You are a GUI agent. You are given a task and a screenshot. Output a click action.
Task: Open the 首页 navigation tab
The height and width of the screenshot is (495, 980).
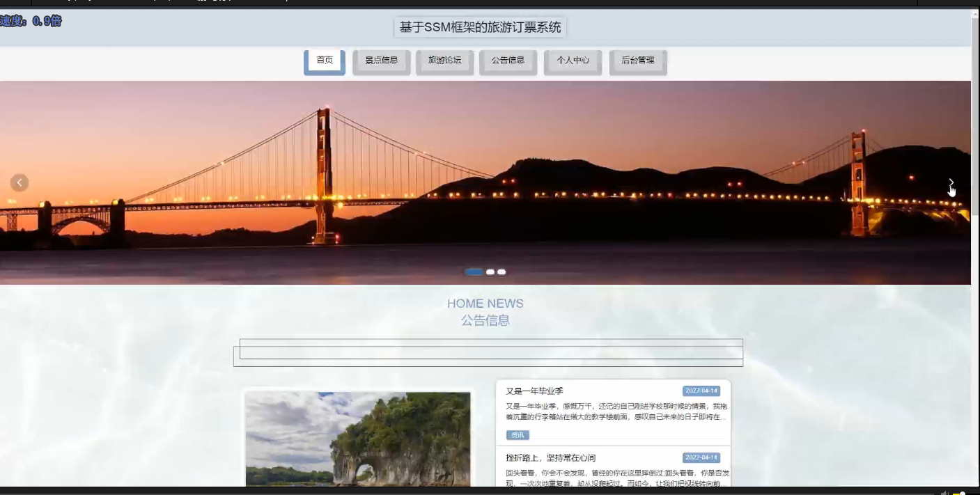tap(325, 61)
